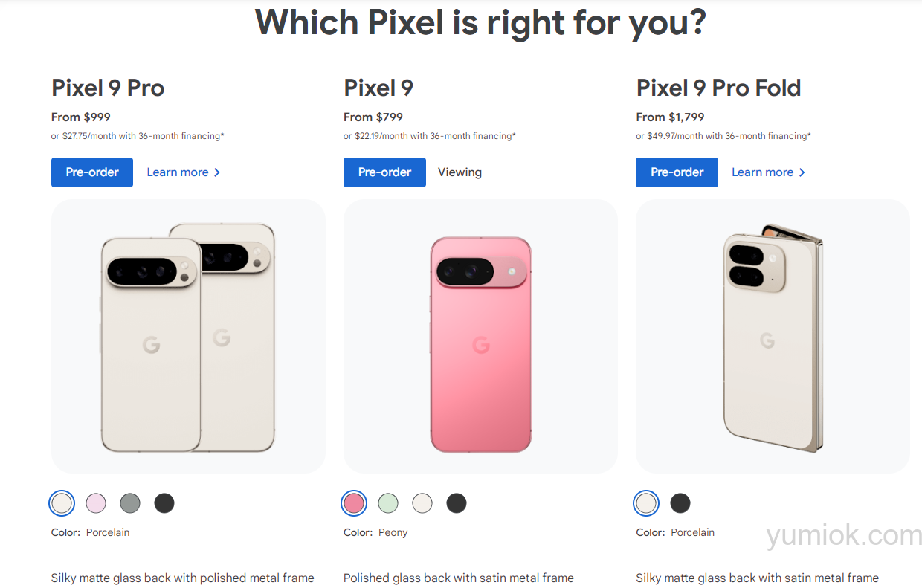922x588 pixels.
Task: Select the Porcelain color for Pixel 9 Pro
Action: pos(62,503)
